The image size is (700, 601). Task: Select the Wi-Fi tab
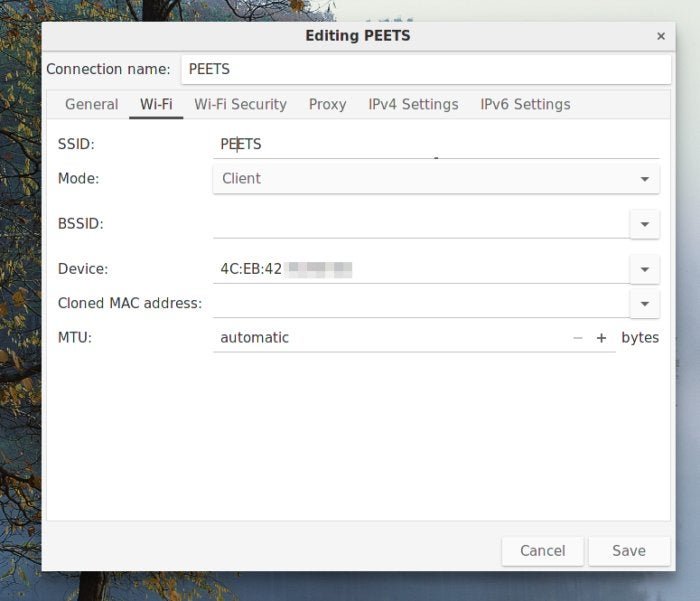pos(156,104)
